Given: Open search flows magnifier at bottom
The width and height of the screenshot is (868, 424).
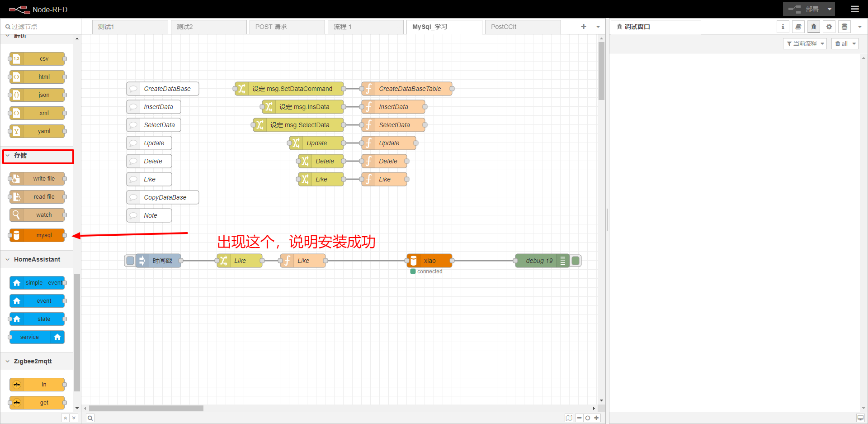Looking at the screenshot, I should point(90,418).
